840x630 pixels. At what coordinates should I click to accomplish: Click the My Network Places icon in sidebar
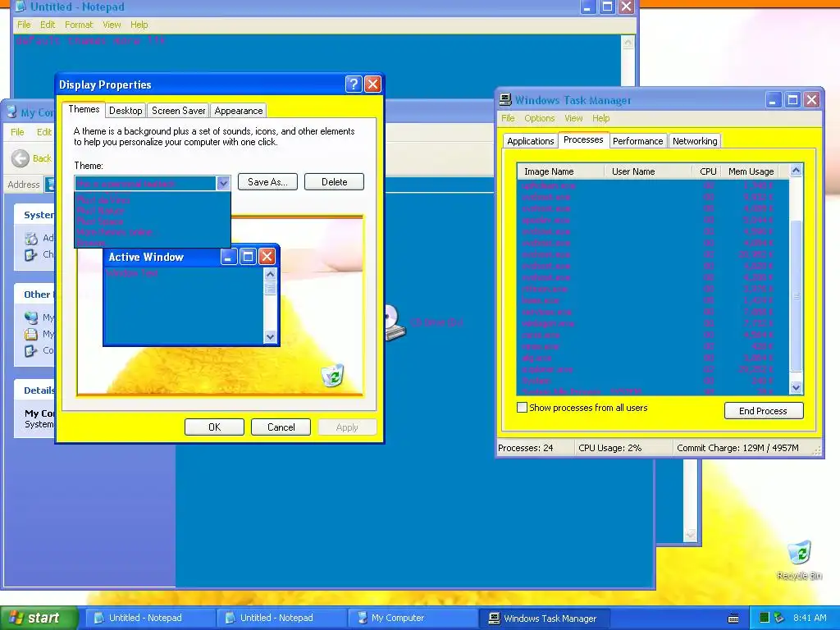(x=31, y=317)
